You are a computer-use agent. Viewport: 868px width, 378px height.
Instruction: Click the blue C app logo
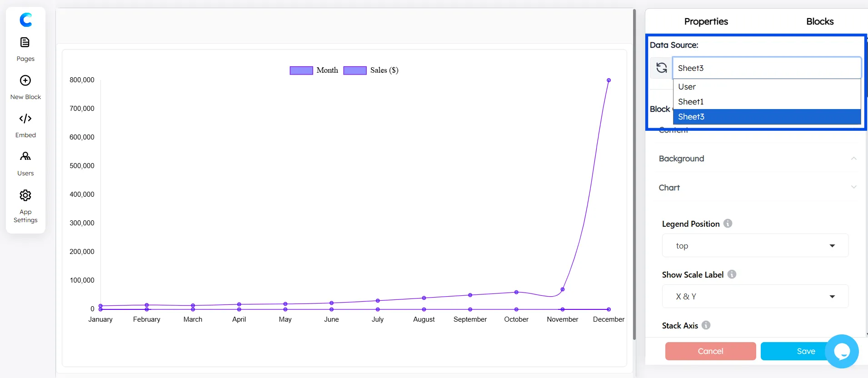[x=26, y=20]
